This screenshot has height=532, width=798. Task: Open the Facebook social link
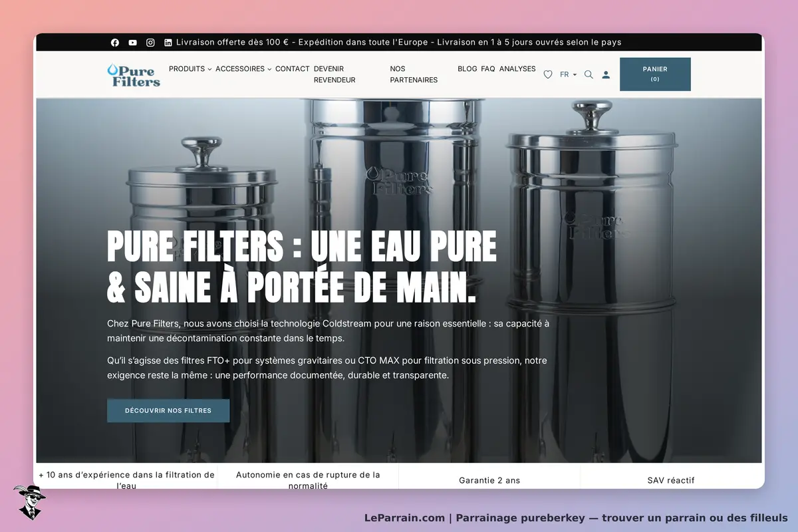[115, 43]
